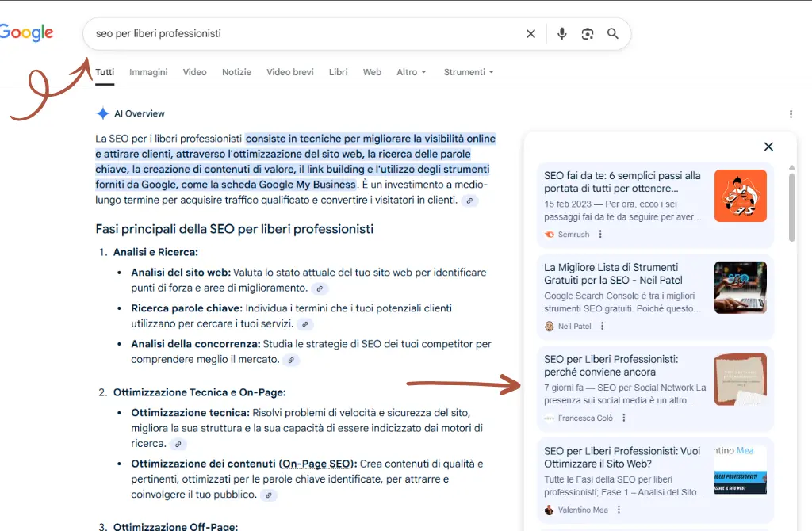
Task: Click the AI Overview sparkle icon
Action: click(102, 113)
